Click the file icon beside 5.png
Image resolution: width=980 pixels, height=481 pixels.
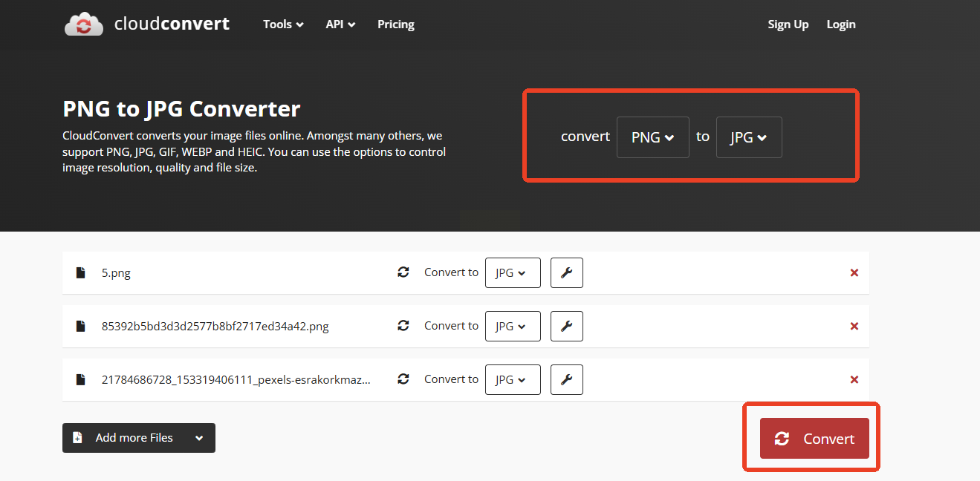(80, 272)
